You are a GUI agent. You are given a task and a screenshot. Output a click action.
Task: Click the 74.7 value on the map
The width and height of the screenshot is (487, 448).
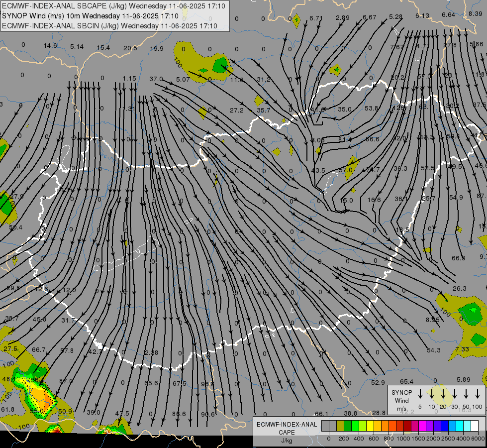click(x=373, y=169)
